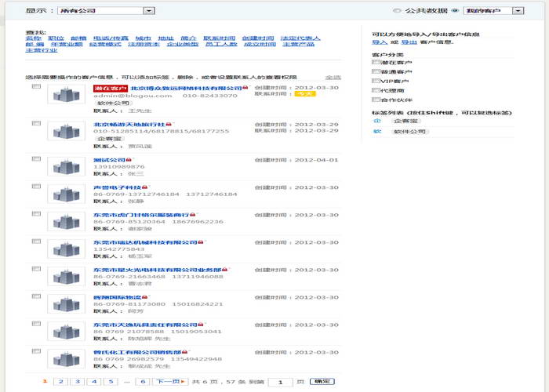Click lock icon beside 北京博众致远网络科技有限公司
The width and height of the screenshot is (549, 392).
245,88
